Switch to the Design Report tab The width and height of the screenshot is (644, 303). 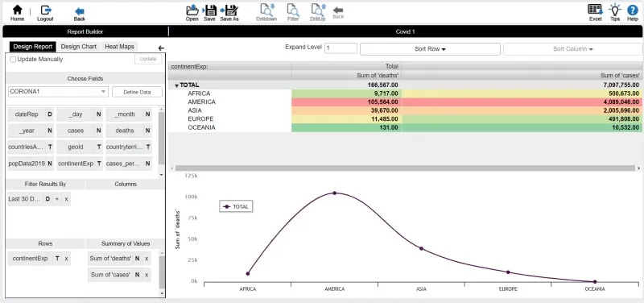32,47
